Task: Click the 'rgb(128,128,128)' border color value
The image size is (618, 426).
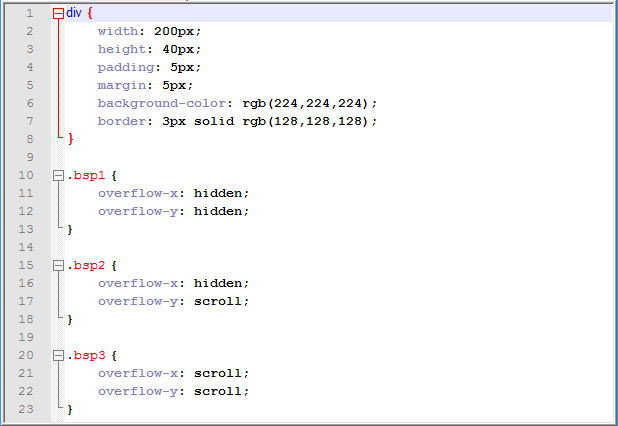Action: (305, 121)
